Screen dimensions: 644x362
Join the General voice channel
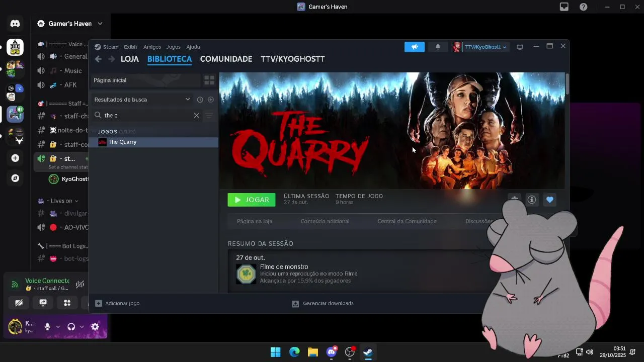[x=62, y=56]
